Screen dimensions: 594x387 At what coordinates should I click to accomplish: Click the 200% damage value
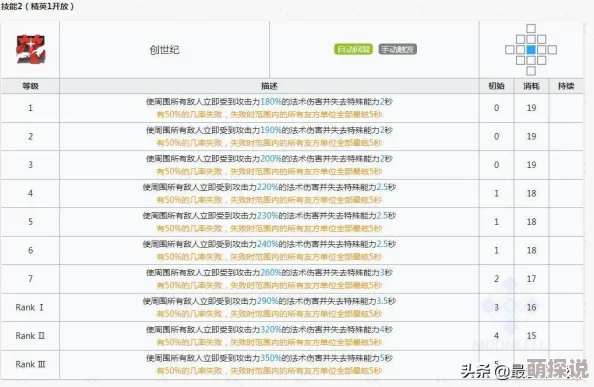pos(271,158)
